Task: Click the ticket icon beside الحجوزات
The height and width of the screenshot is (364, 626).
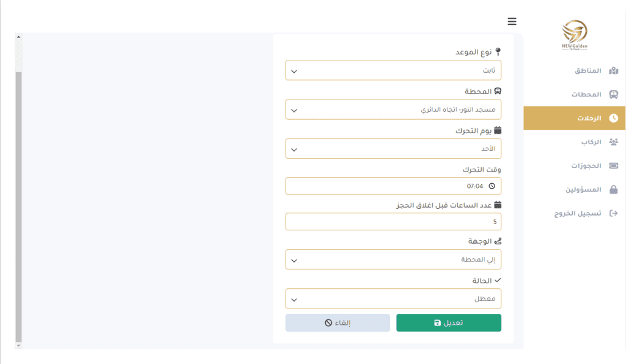Action: click(x=614, y=166)
